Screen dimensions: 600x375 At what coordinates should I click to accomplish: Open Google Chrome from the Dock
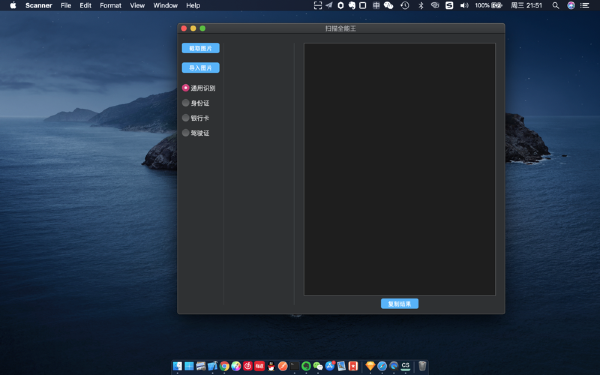pyautogui.click(x=224, y=366)
